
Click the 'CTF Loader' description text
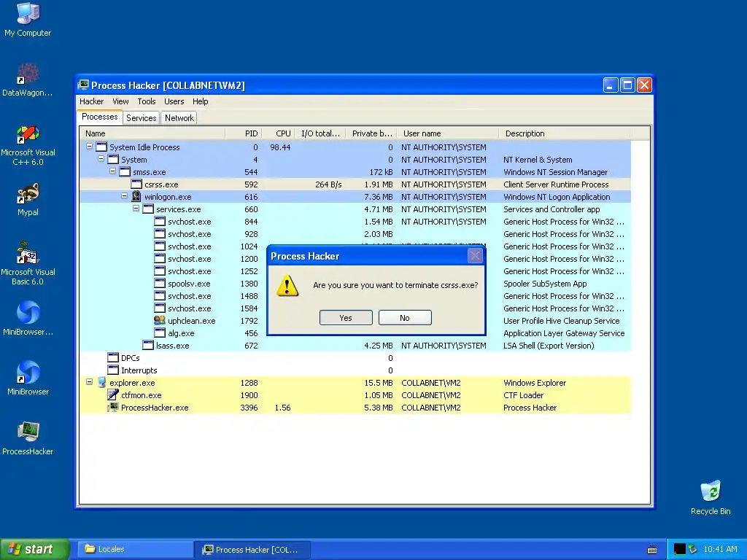click(523, 395)
